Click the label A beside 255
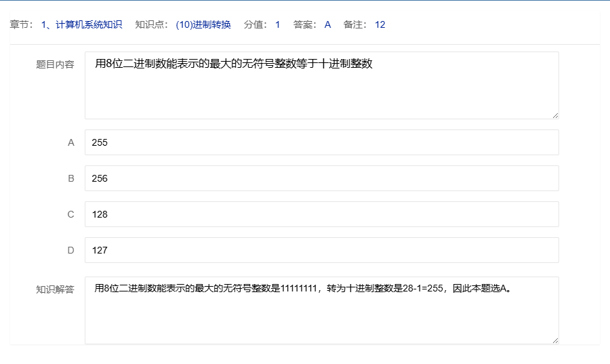610x364 pixels. [x=70, y=143]
